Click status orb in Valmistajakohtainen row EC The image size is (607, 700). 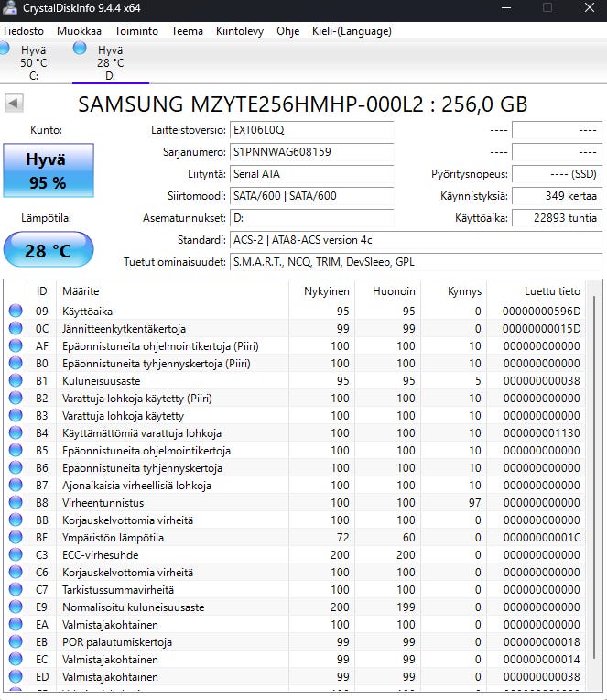(16, 659)
